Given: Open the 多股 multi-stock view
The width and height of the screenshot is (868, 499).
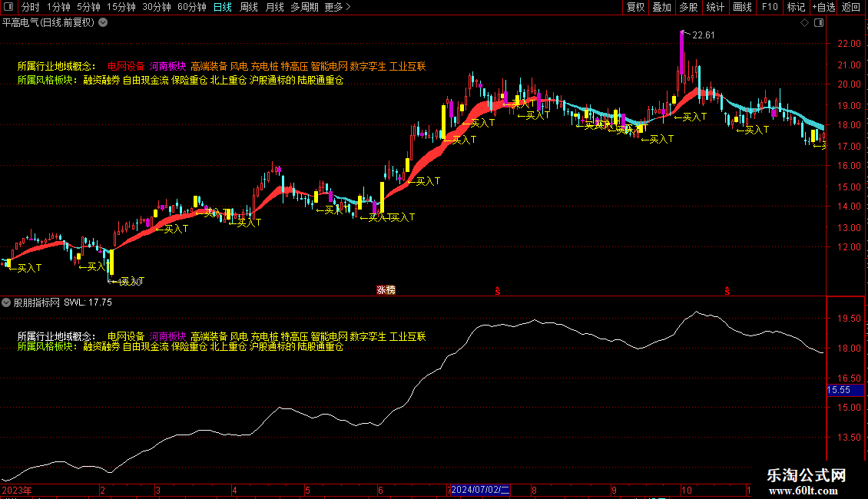Looking at the screenshot, I should [x=689, y=7].
